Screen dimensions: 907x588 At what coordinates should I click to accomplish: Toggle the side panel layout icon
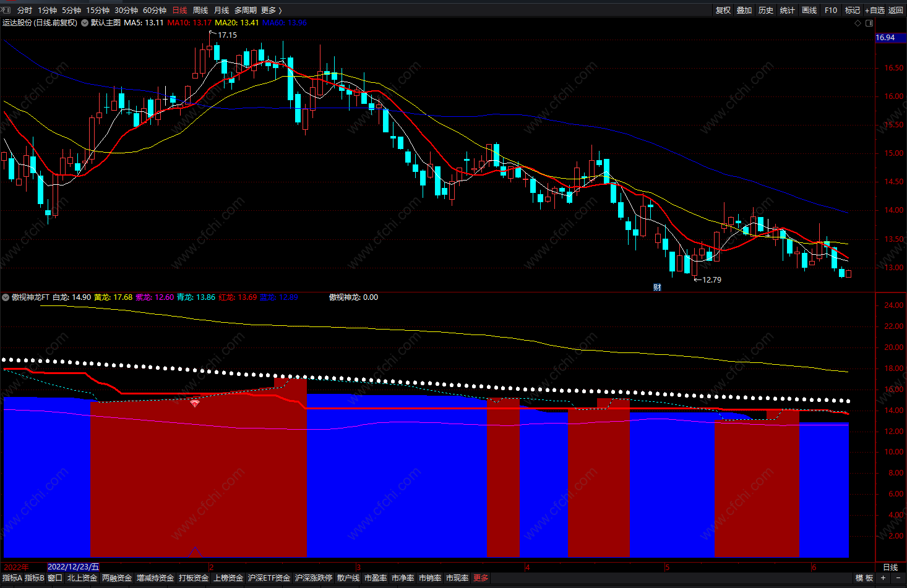click(x=869, y=23)
